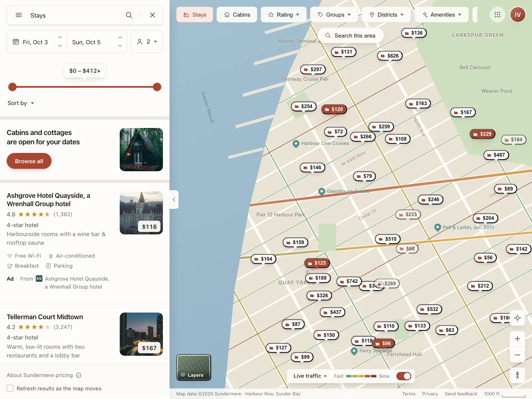Enable Refresh results as the map moves
Viewport: 532px width, 399px height.
pos(10,388)
